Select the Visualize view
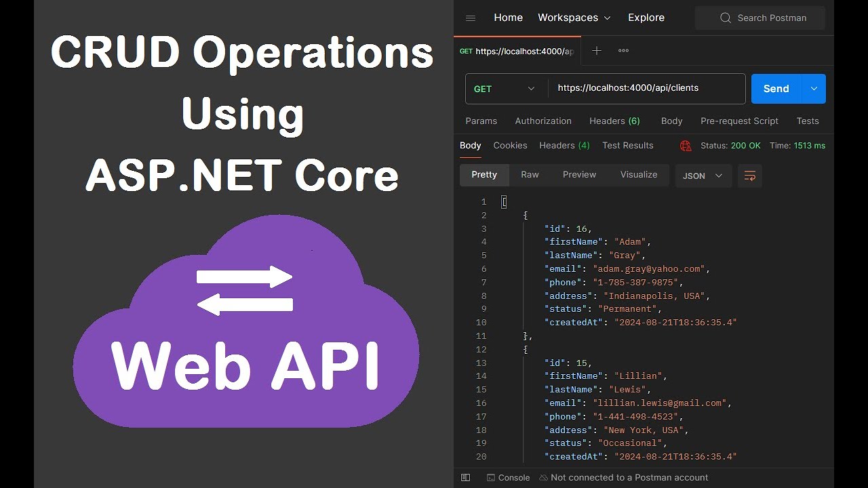This screenshot has width=868, height=488. pos(639,175)
